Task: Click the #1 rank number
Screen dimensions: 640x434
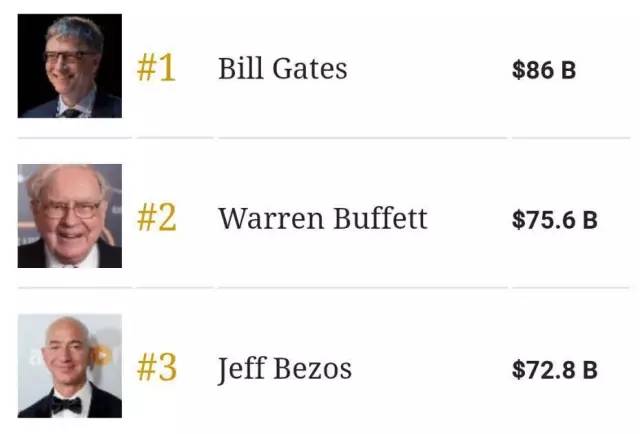Action: point(156,68)
